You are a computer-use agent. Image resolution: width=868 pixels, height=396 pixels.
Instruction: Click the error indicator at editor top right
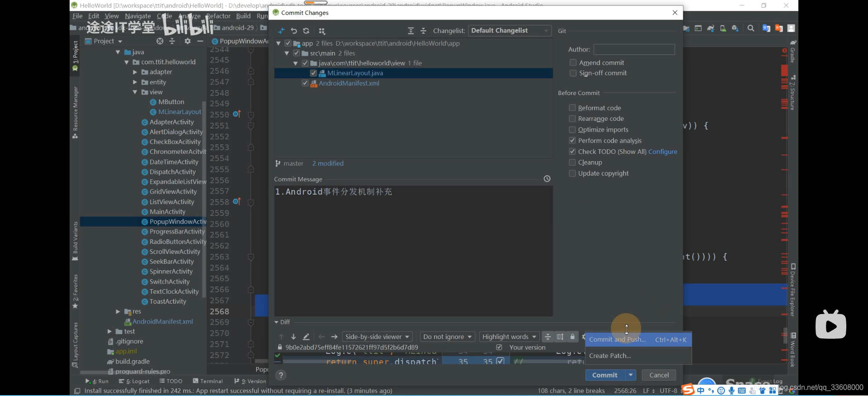click(784, 51)
